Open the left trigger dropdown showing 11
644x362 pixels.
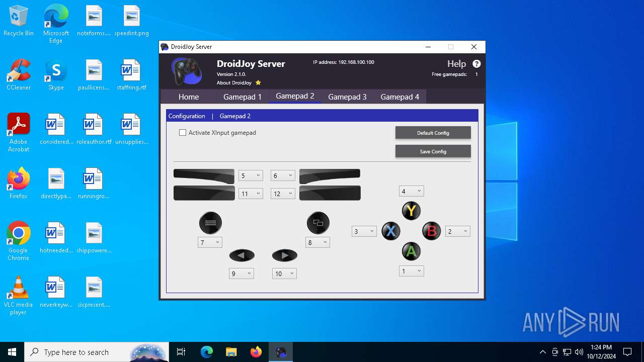pos(251,194)
